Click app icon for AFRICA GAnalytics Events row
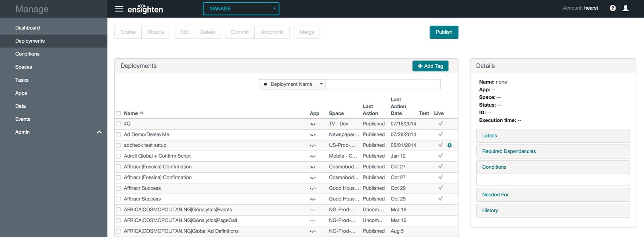This screenshot has height=237, width=644. pos(313,210)
